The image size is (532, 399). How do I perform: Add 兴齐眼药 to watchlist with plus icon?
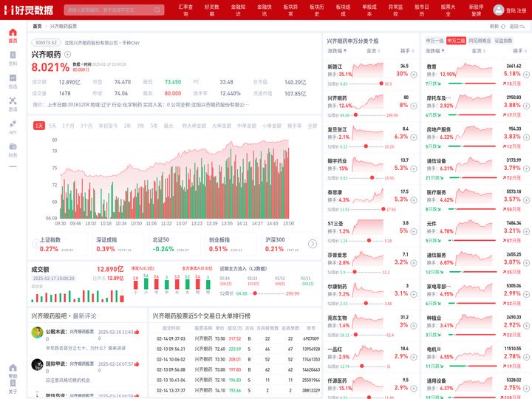click(x=67, y=54)
